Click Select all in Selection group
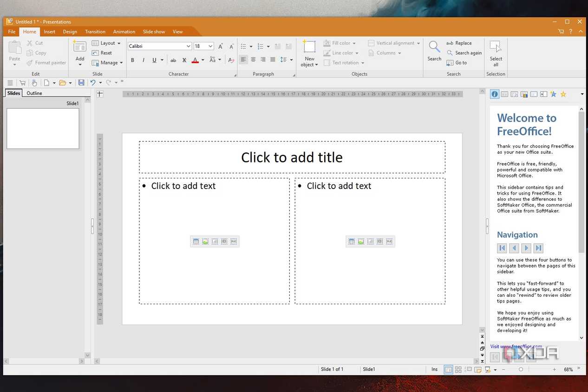 click(496, 53)
